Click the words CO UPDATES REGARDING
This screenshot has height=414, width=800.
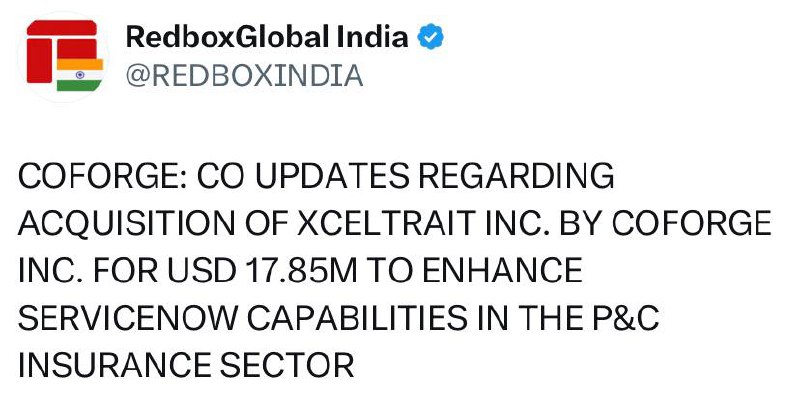pyautogui.click(x=406, y=175)
